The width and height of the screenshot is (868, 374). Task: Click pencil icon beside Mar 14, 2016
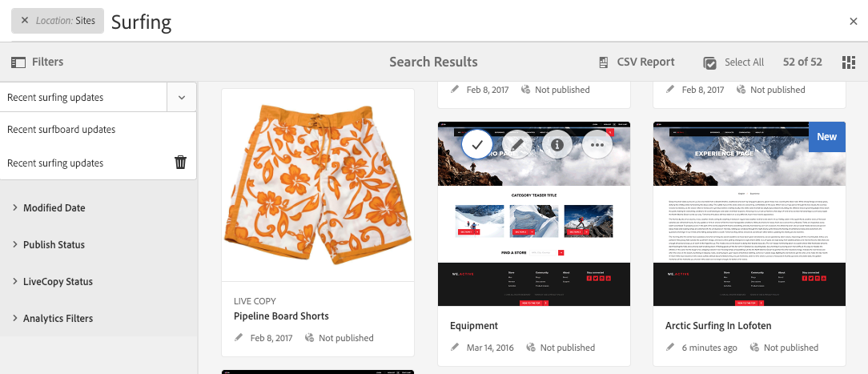pos(455,348)
